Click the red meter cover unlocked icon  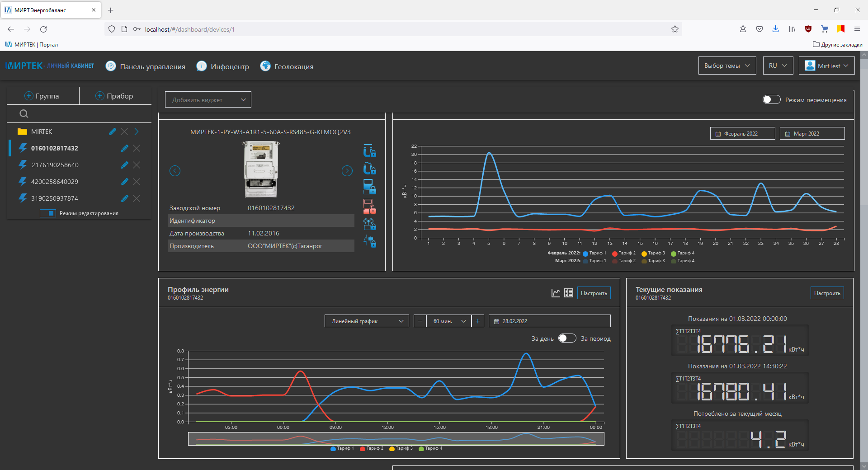point(369,206)
